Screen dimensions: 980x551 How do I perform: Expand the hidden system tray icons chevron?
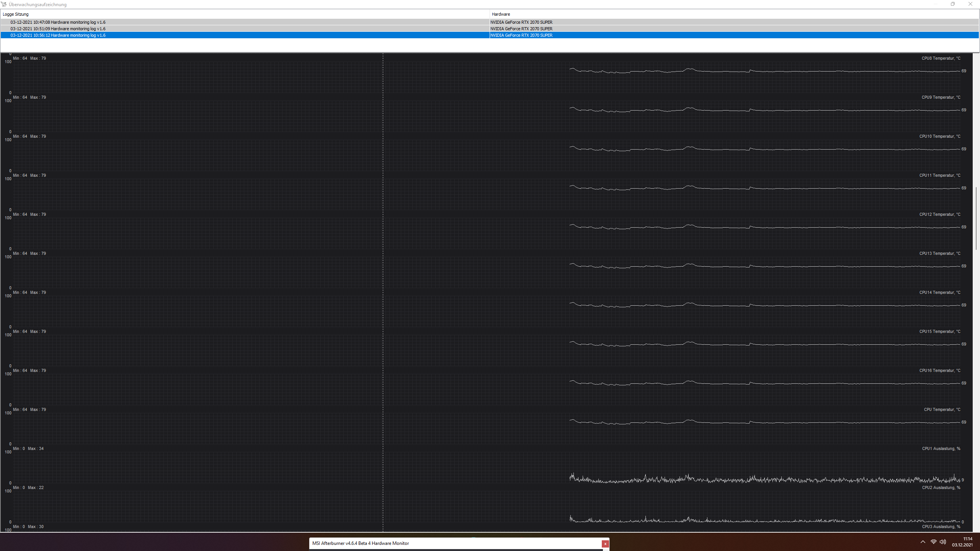coord(923,542)
